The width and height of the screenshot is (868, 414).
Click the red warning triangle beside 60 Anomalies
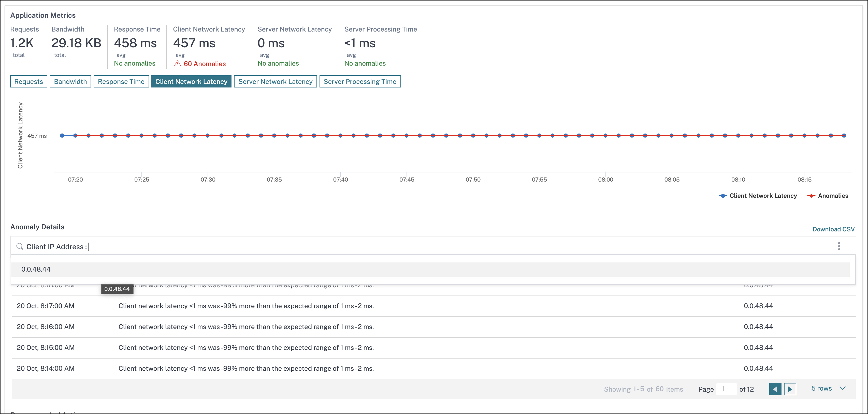coord(178,64)
